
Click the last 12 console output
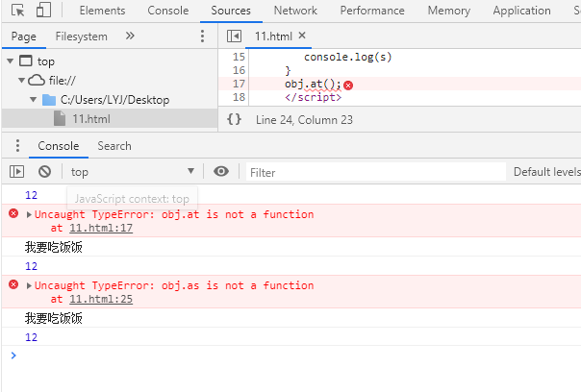click(32, 337)
